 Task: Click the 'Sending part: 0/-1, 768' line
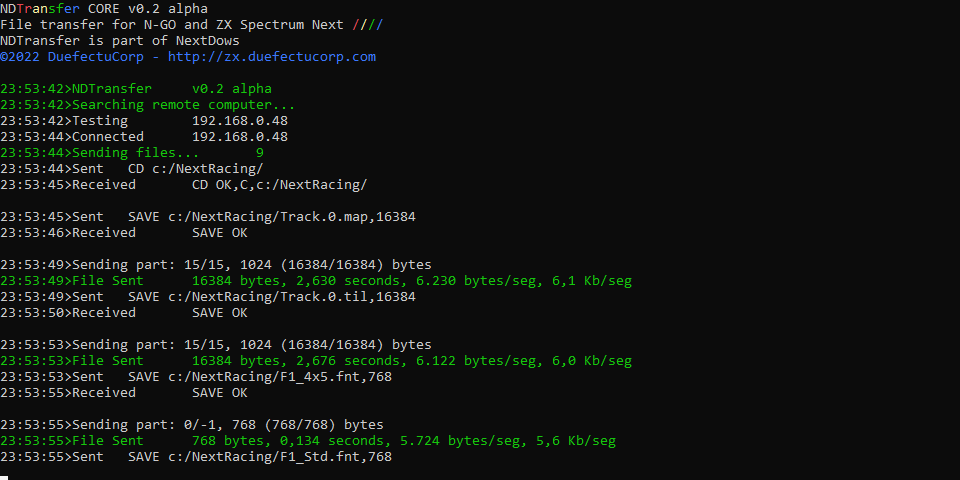coord(192,424)
